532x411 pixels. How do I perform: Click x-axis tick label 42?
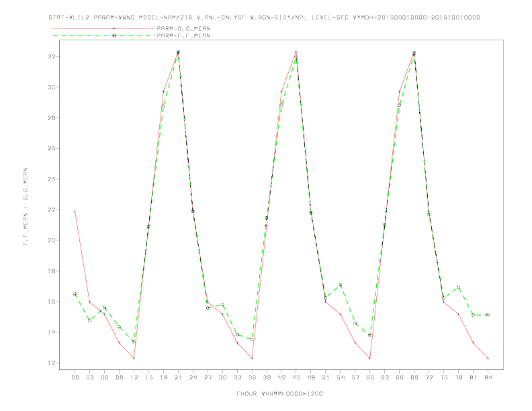[x=281, y=377]
